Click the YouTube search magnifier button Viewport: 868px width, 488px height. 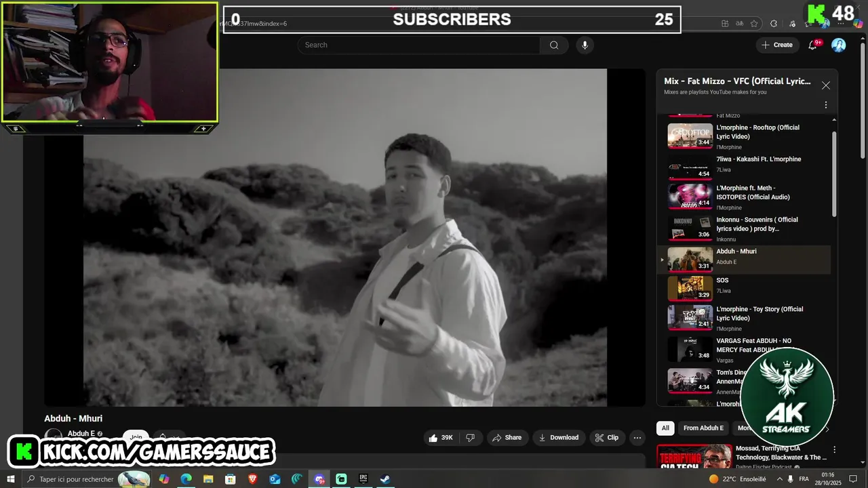(554, 45)
